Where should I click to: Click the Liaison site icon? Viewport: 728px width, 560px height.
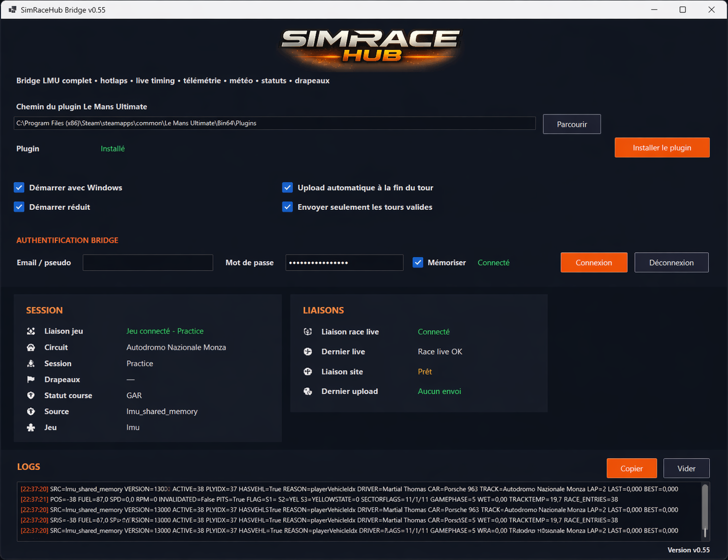(x=308, y=372)
